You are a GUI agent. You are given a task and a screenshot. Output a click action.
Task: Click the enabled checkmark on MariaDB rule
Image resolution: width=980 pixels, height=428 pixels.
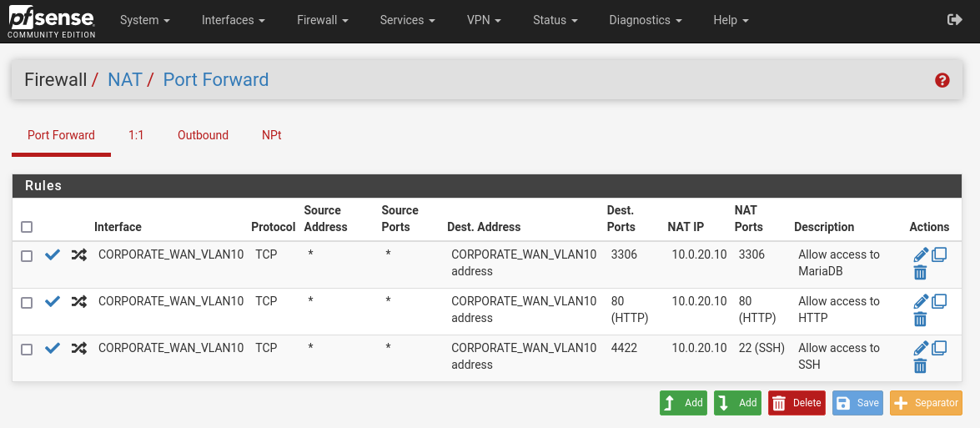pos(53,255)
